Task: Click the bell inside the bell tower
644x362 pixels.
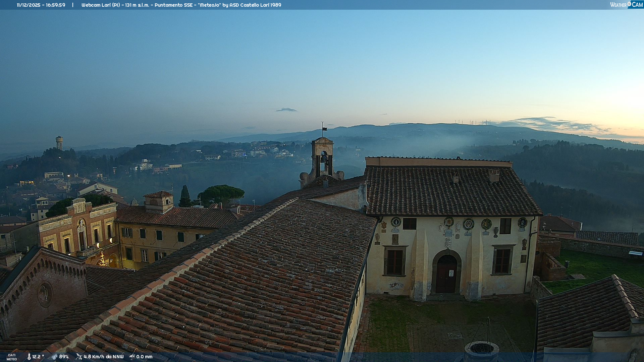Action: pyautogui.click(x=323, y=159)
